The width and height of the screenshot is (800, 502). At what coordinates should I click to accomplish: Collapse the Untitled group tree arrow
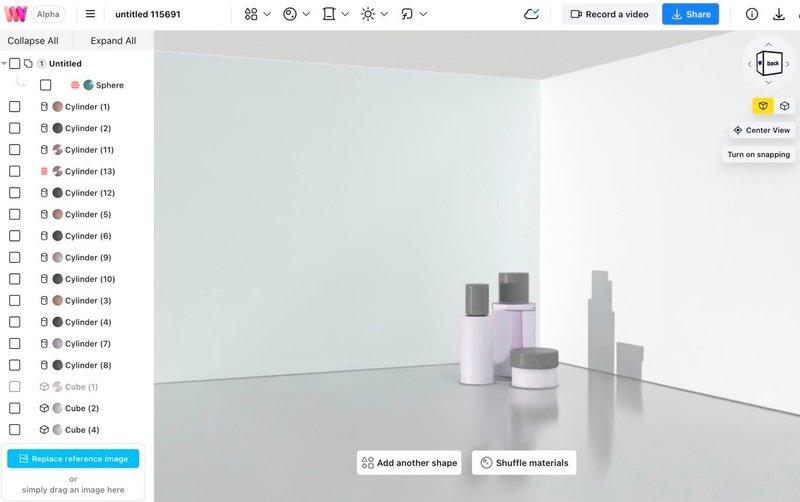(x=4, y=64)
